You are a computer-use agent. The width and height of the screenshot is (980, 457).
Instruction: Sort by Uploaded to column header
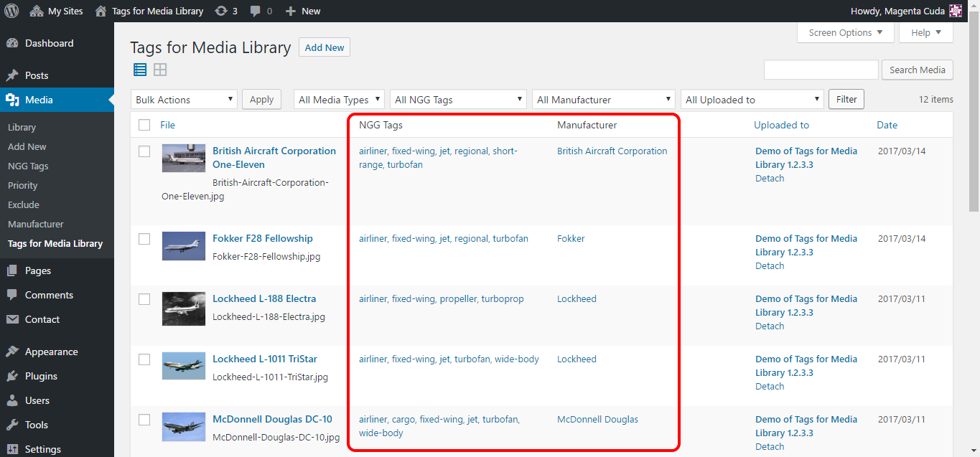(781, 125)
